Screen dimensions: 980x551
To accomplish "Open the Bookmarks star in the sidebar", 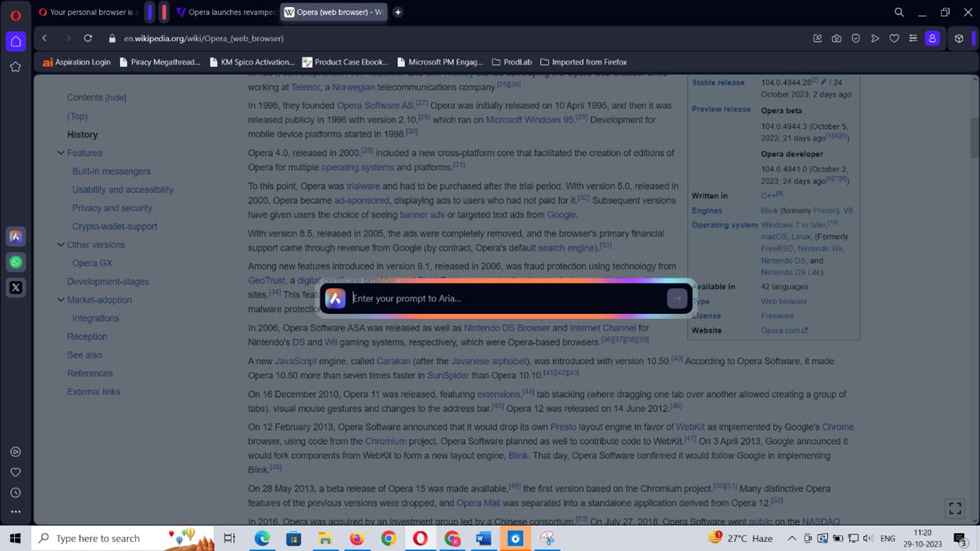I will click(x=16, y=67).
